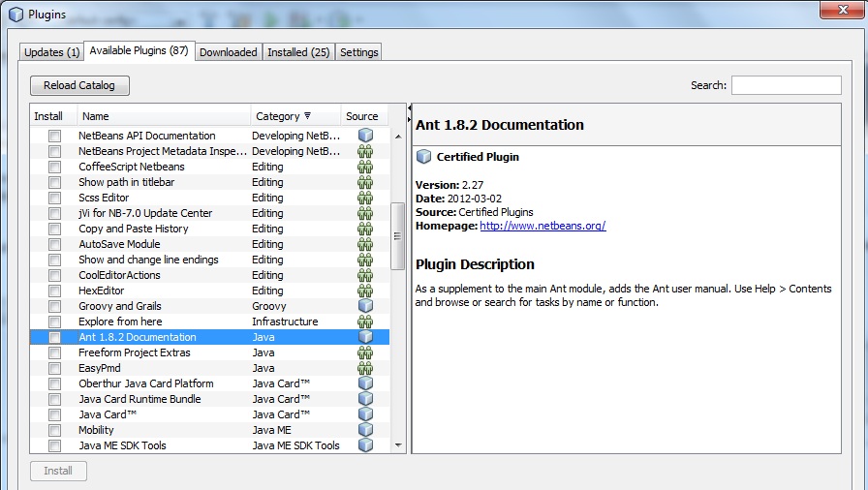Click the Source column header
This screenshot has height=490, width=868.
click(364, 116)
